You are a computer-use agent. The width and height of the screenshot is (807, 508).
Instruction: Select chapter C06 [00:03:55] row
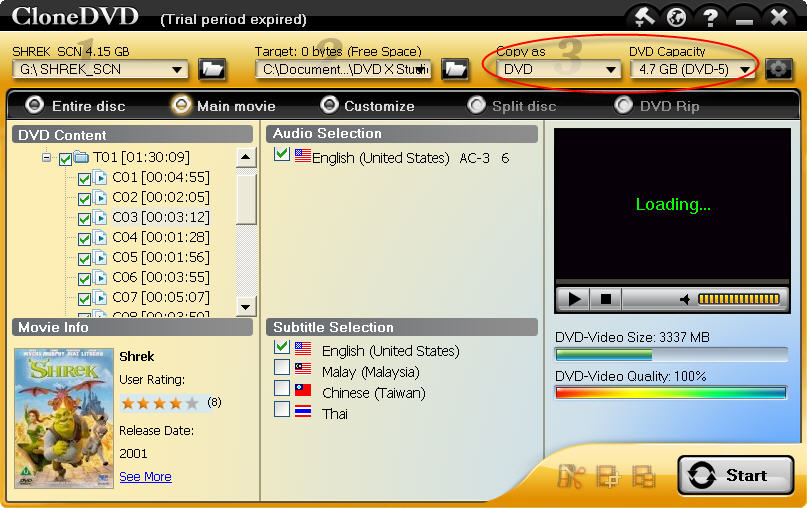[x=161, y=277]
